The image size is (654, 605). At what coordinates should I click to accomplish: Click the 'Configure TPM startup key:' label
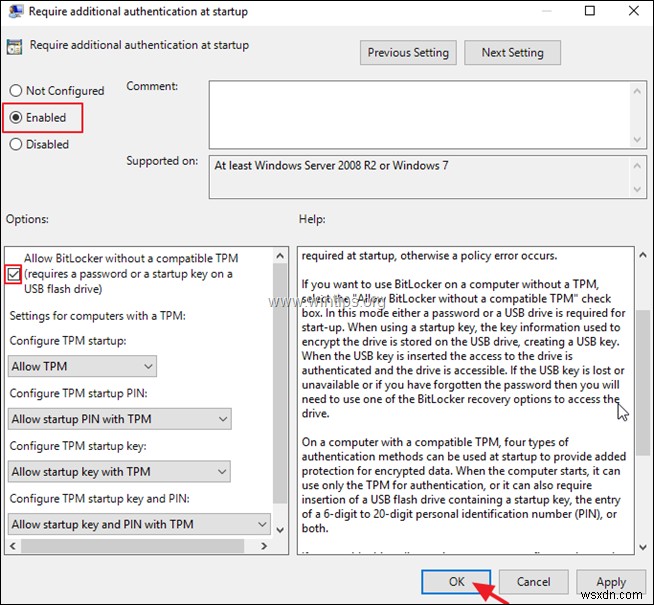click(x=78, y=446)
